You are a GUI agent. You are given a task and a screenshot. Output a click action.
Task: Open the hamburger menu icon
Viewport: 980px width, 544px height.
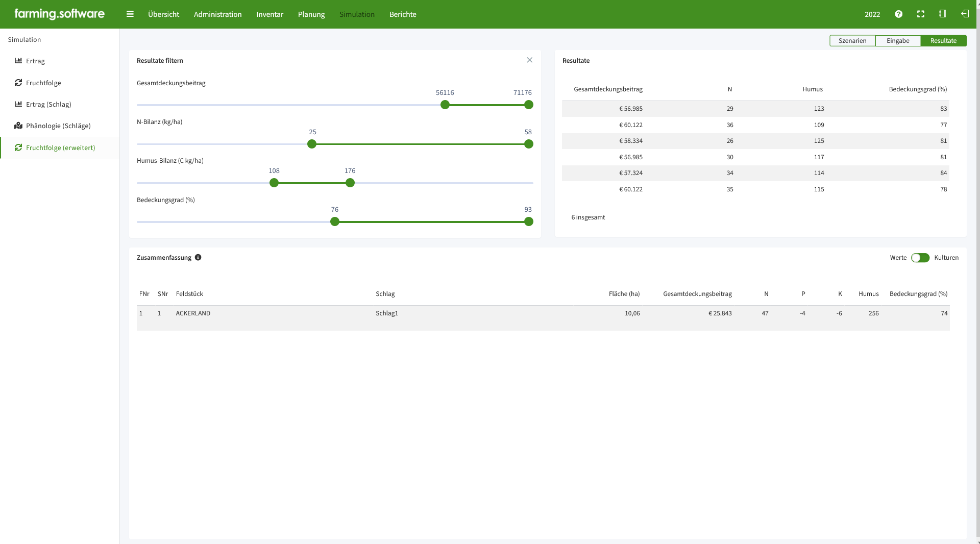click(x=130, y=14)
